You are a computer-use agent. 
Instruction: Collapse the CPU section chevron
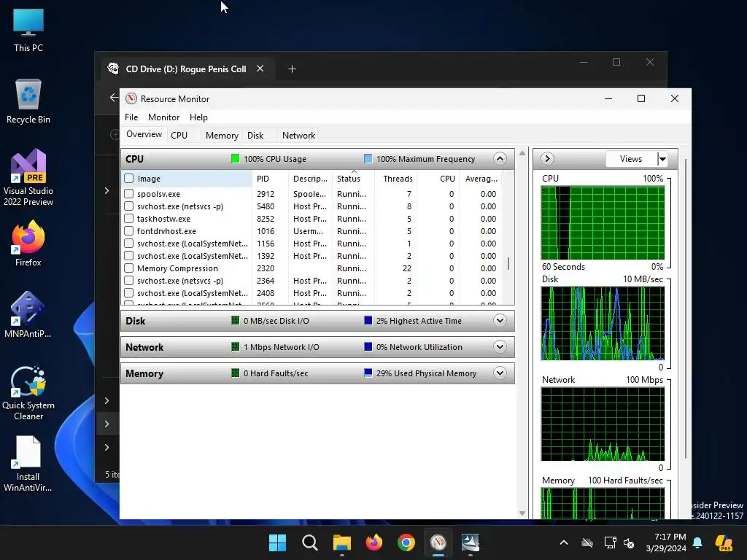(500, 158)
